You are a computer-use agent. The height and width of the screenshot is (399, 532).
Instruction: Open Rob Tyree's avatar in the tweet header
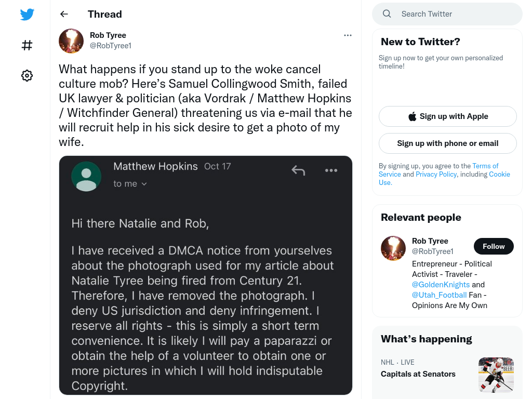pyautogui.click(x=71, y=41)
